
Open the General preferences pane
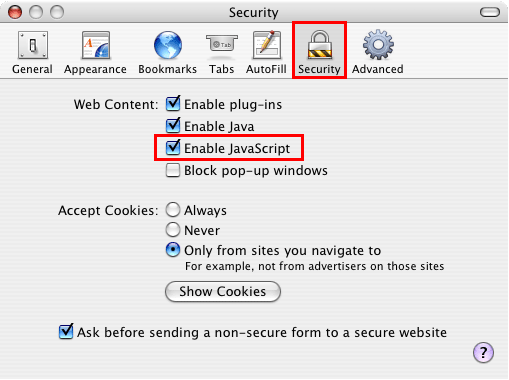(32, 52)
